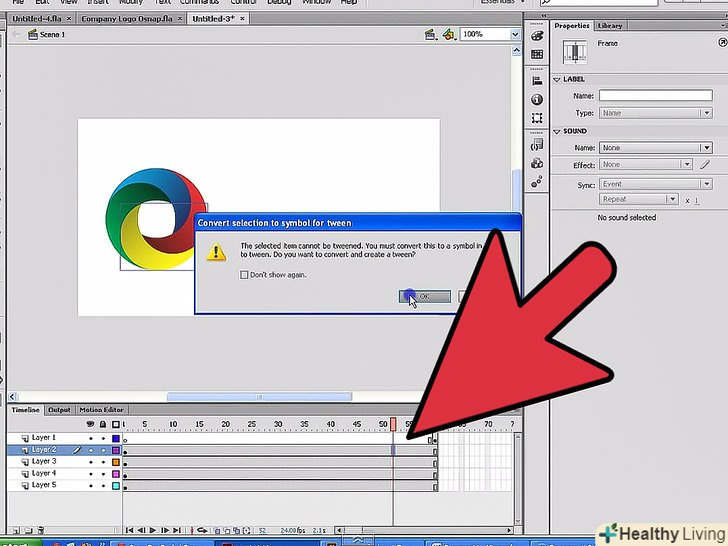
Task: Open the Transform panel icon
Action: pos(537,118)
